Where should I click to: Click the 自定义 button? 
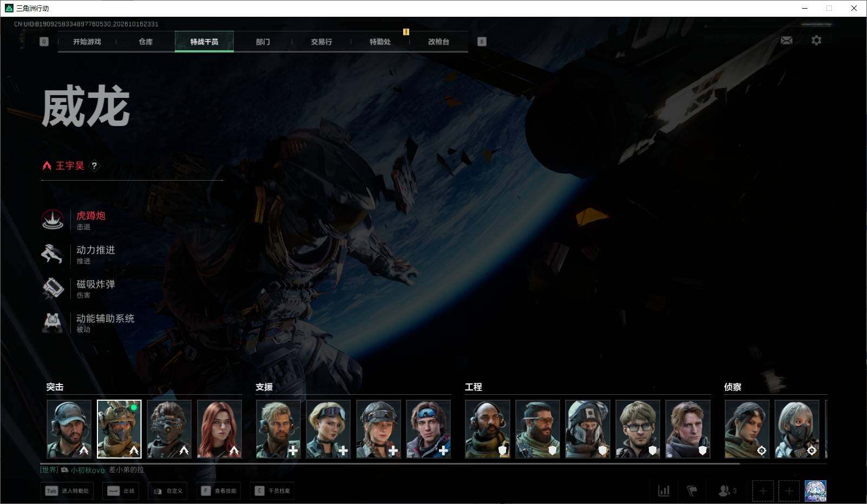click(167, 491)
